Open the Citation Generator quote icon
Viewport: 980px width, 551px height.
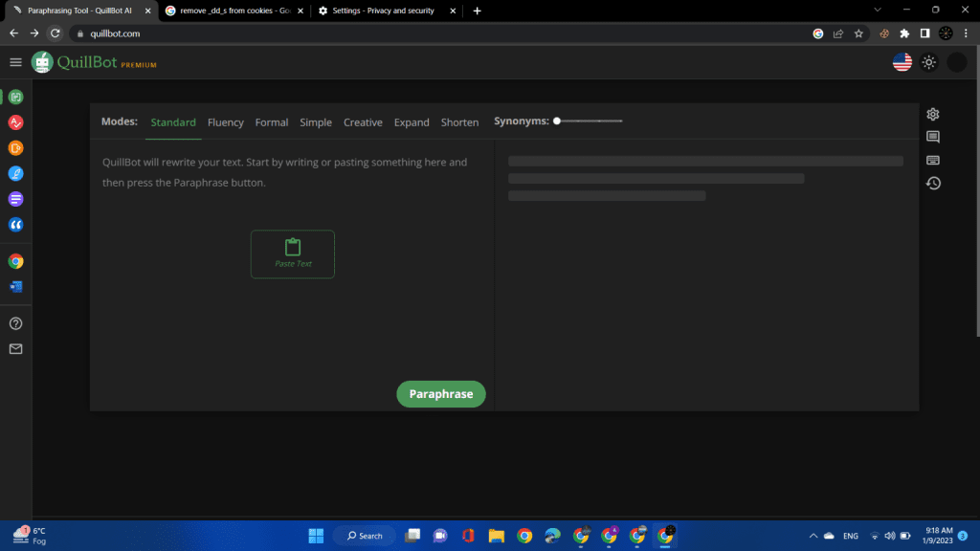15,225
